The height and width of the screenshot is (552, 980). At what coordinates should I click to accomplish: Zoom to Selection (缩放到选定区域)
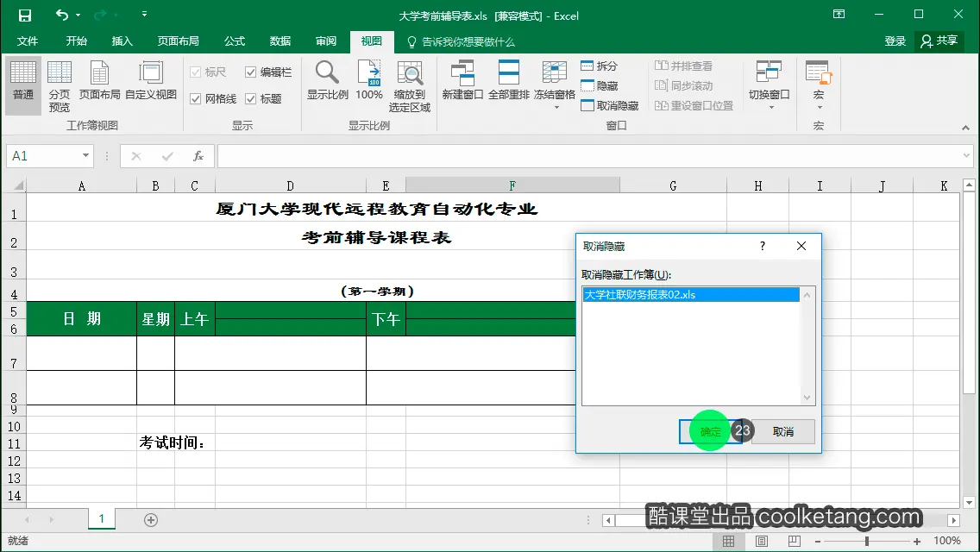click(x=410, y=87)
